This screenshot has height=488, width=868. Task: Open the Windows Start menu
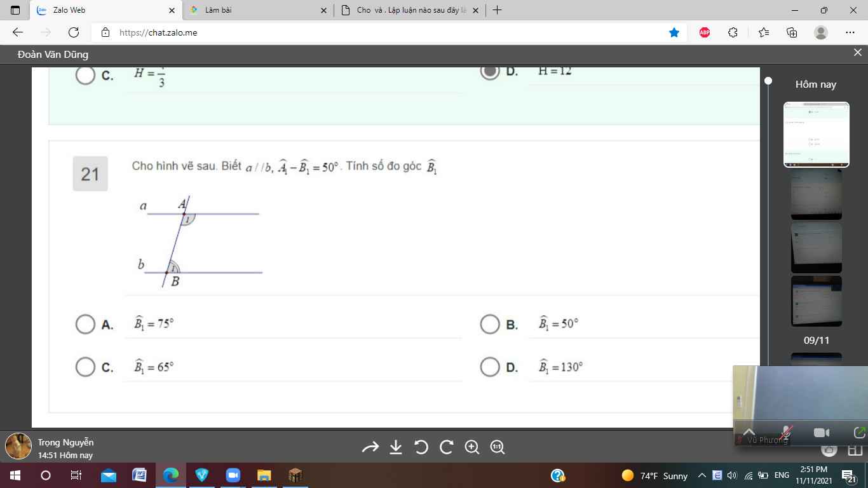(15, 475)
